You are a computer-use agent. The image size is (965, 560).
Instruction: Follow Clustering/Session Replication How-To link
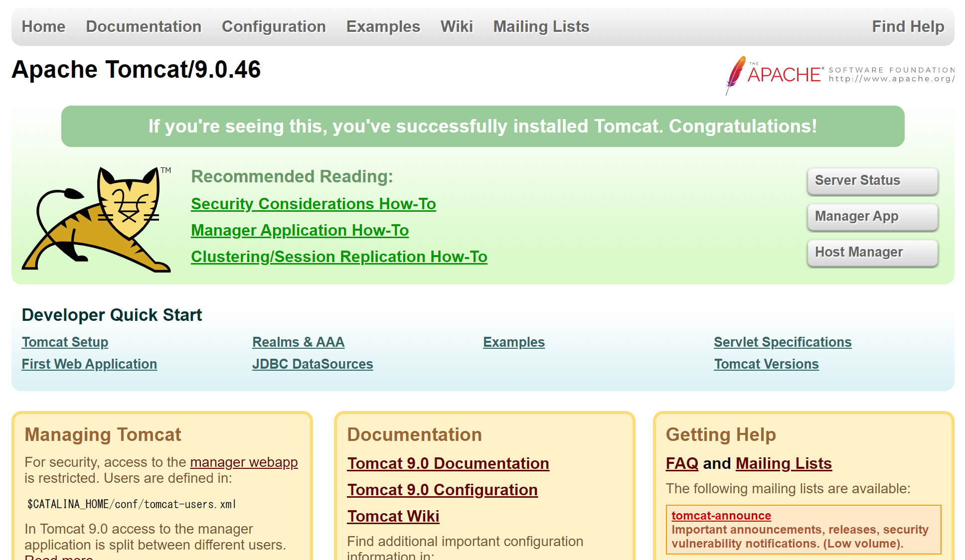tap(339, 257)
